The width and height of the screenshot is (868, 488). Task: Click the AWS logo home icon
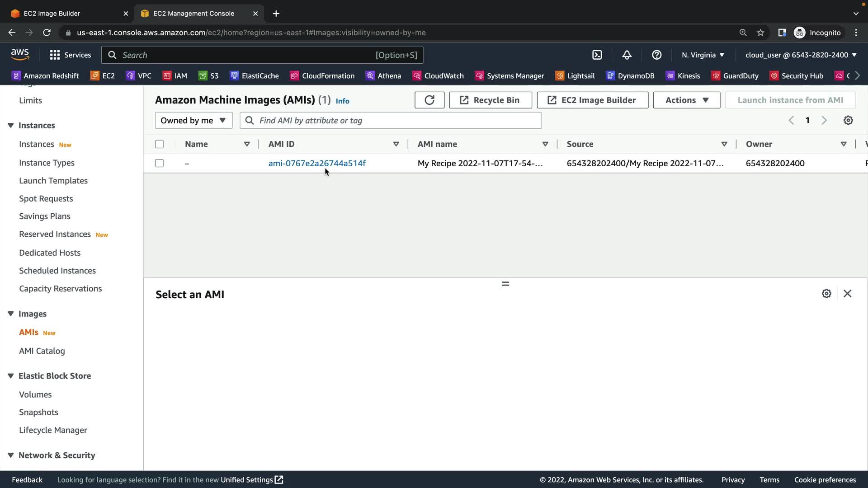click(x=20, y=54)
